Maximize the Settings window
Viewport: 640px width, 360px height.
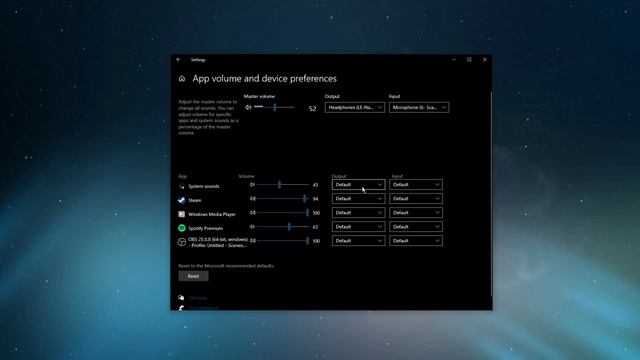coord(469,60)
